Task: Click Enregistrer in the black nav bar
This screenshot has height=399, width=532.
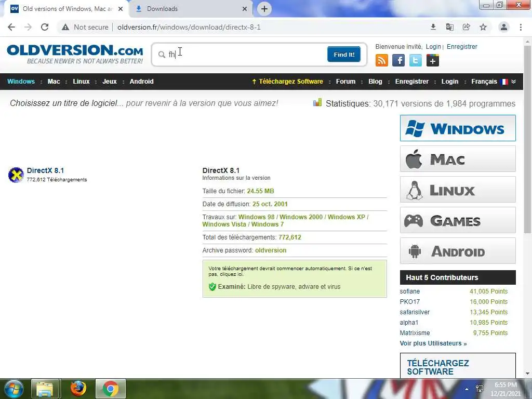Action: point(412,82)
